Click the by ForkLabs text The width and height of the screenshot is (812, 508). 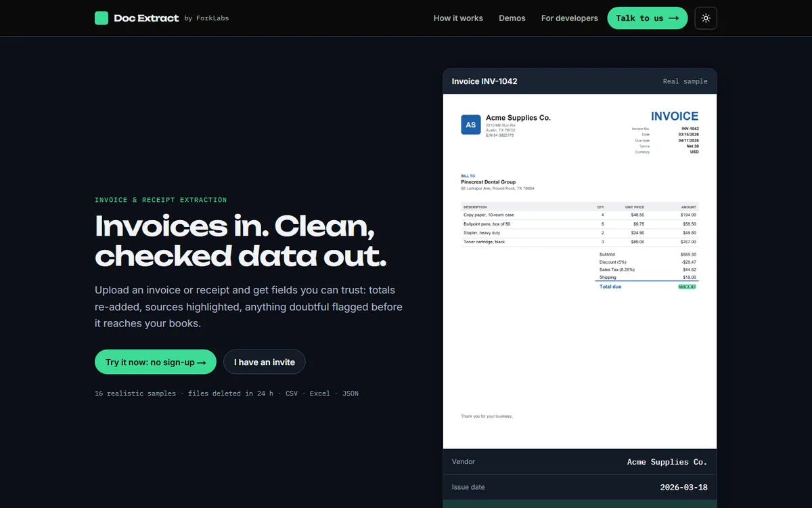tap(206, 18)
